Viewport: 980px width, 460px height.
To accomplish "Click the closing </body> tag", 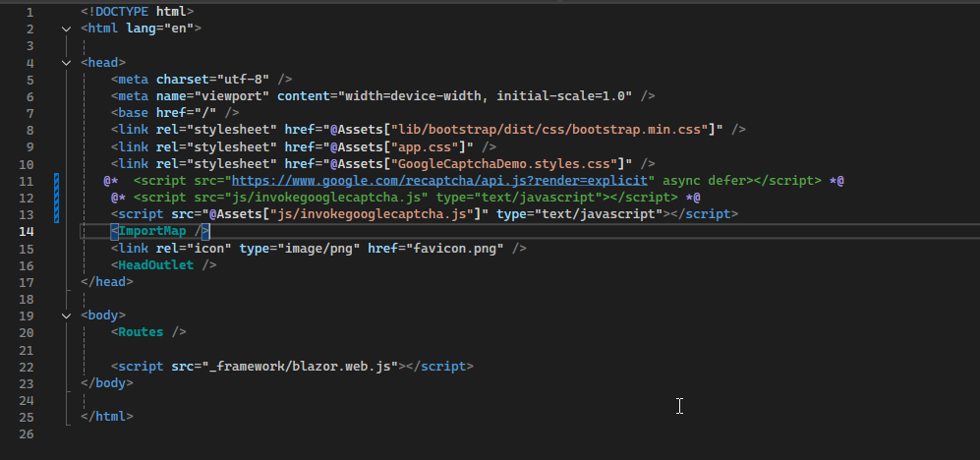I will pos(107,383).
